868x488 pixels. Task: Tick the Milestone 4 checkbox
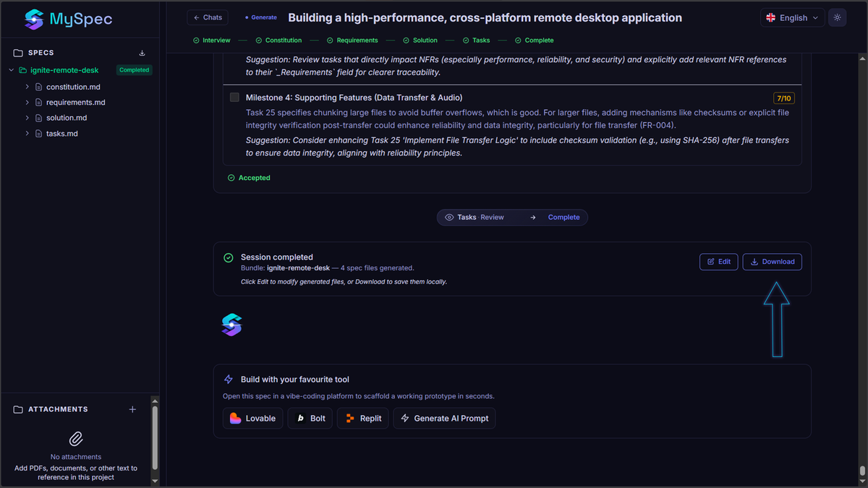coord(234,97)
